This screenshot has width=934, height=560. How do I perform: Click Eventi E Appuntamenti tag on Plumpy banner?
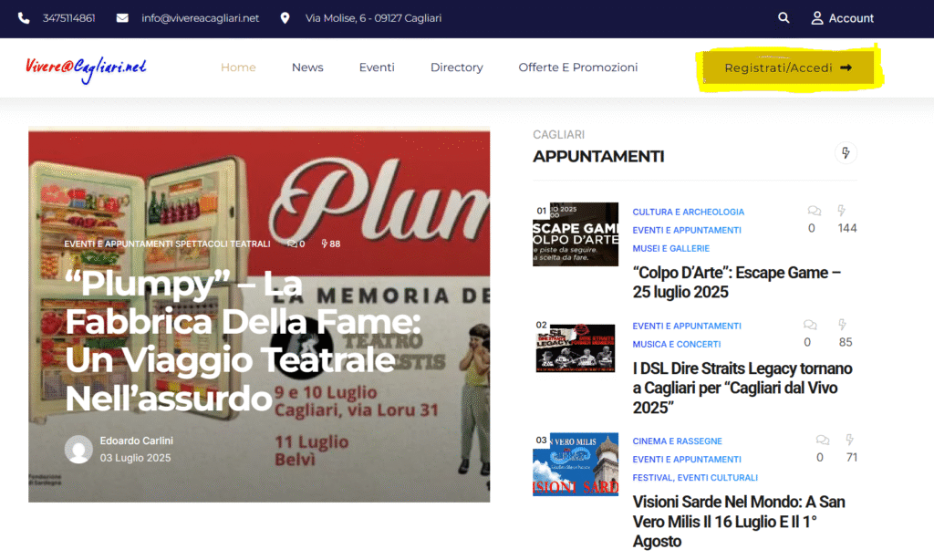119,244
